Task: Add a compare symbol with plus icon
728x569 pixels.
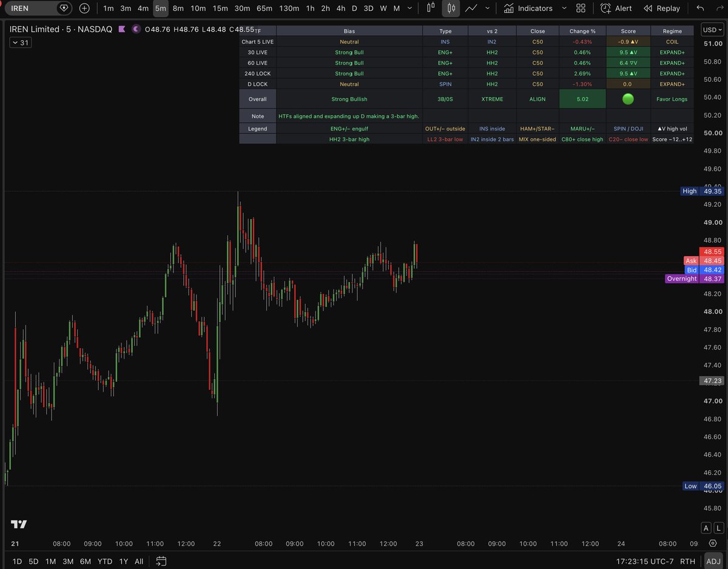Action: click(x=84, y=8)
